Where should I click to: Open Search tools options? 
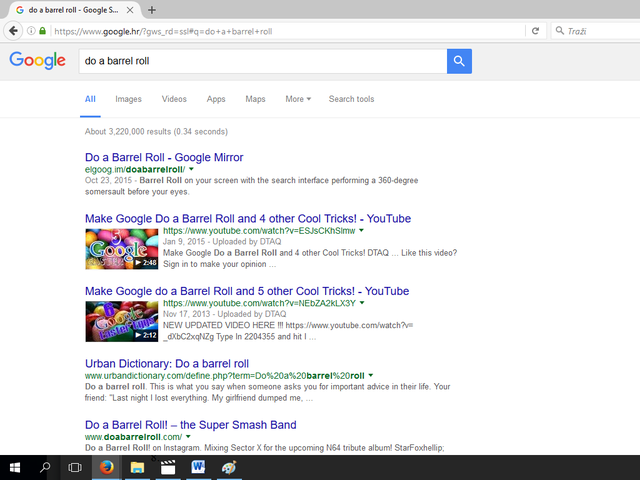click(351, 99)
